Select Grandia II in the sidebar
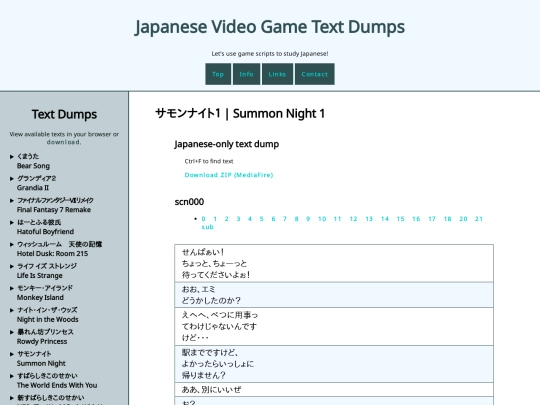Screen dimensions: 540x405 33,188
